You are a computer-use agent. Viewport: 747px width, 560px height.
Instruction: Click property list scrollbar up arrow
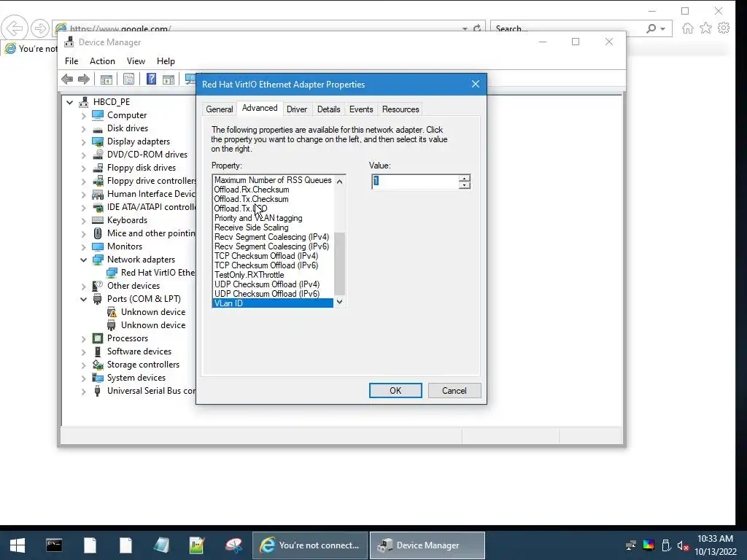pyautogui.click(x=340, y=181)
